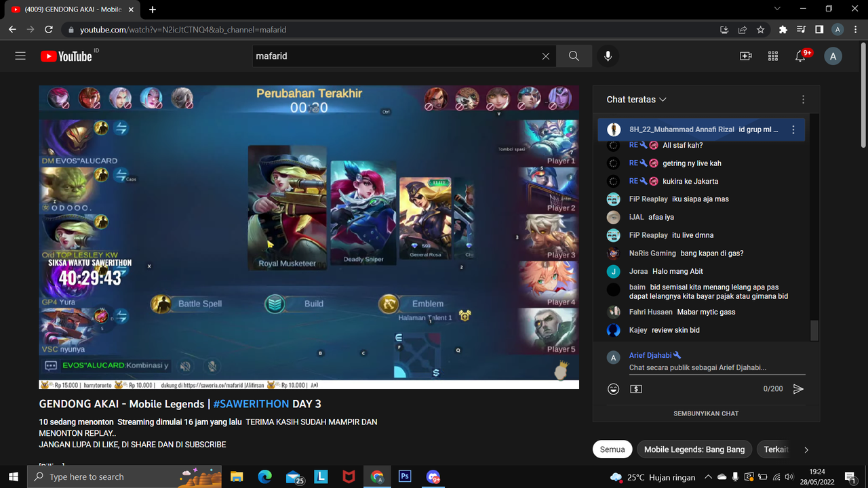Click the chat message 'review skin bid'
The width and height of the screenshot is (868, 488).
[675, 330]
